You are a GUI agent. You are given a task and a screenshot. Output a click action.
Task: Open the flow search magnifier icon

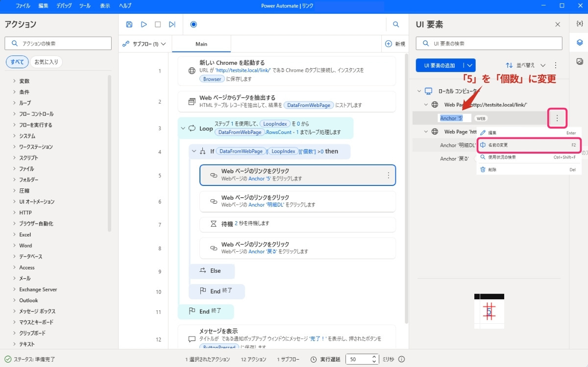click(396, 24)
